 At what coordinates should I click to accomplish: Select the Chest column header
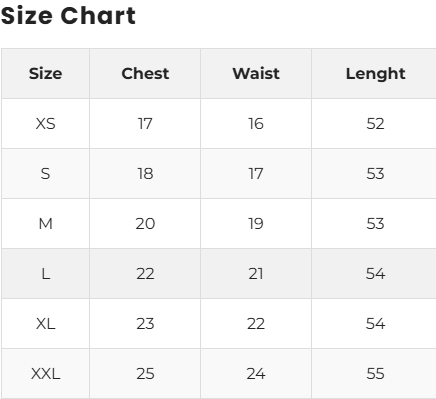[145, 73]
